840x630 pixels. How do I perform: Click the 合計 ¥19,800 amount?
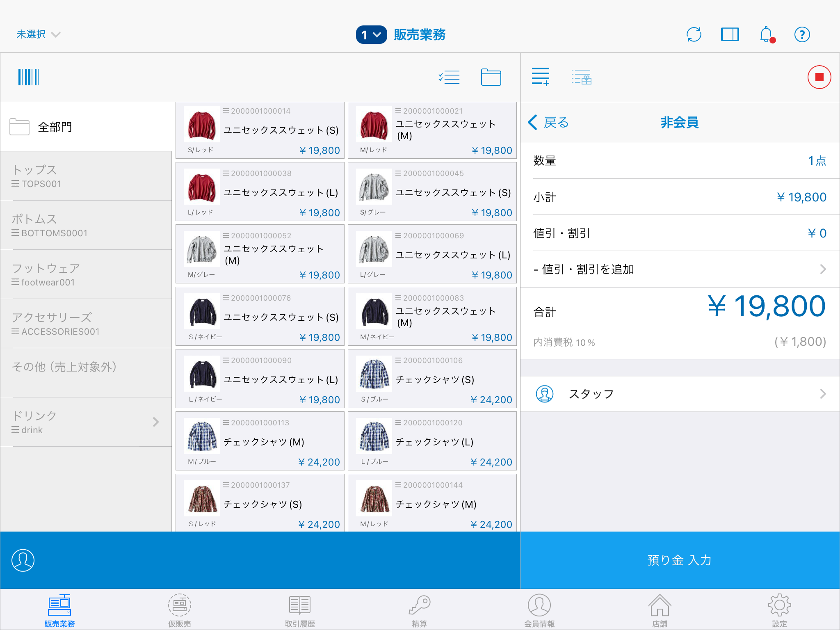(766, 306)
